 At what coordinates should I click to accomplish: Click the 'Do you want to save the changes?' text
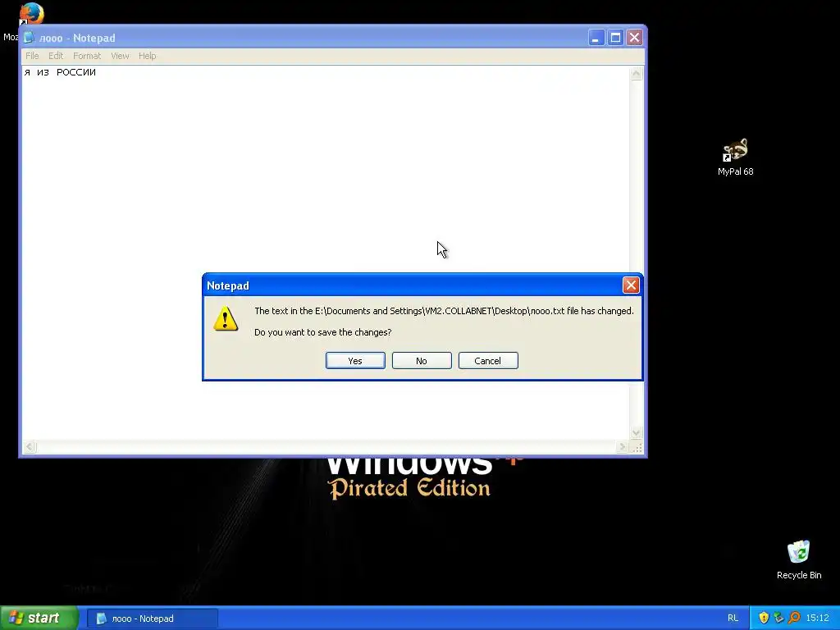click(x=323, y=332)
